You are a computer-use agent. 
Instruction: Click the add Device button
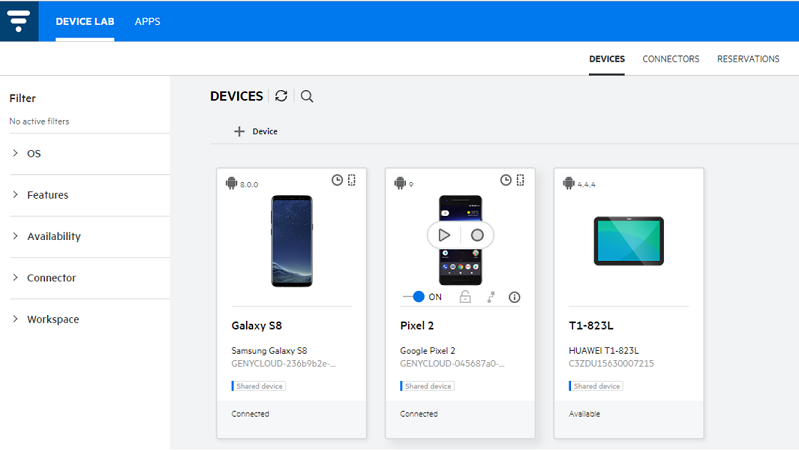(256, 131)
